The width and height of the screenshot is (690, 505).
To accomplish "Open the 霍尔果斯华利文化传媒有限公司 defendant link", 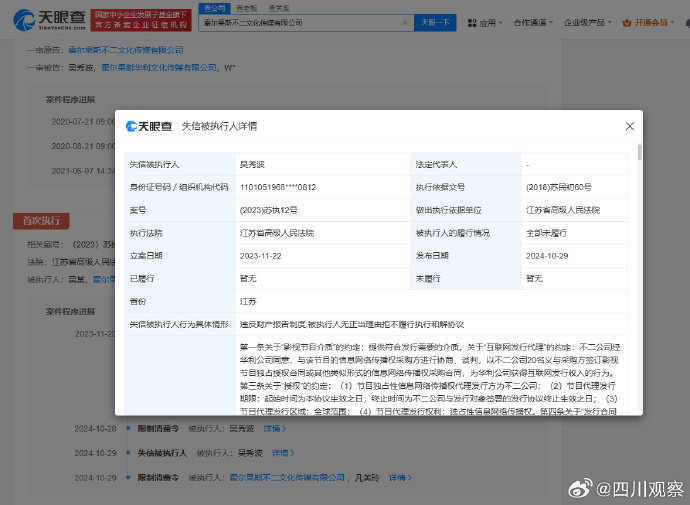I will pos(160,67).
